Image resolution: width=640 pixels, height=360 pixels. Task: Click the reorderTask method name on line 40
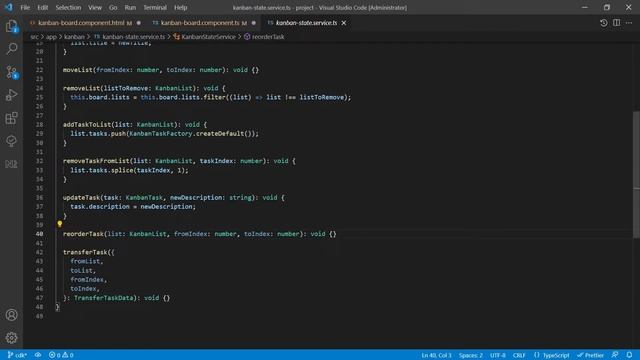pos(83,234)
